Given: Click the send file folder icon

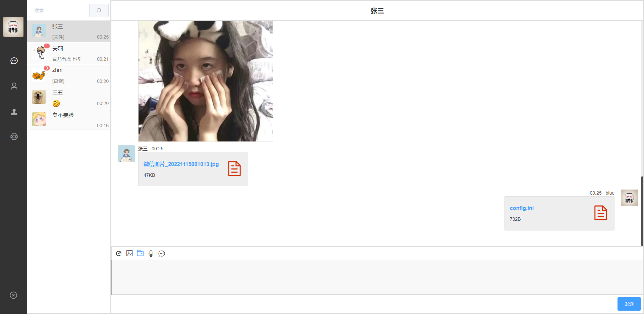Looking at the screenshot, I should (140, 253).
